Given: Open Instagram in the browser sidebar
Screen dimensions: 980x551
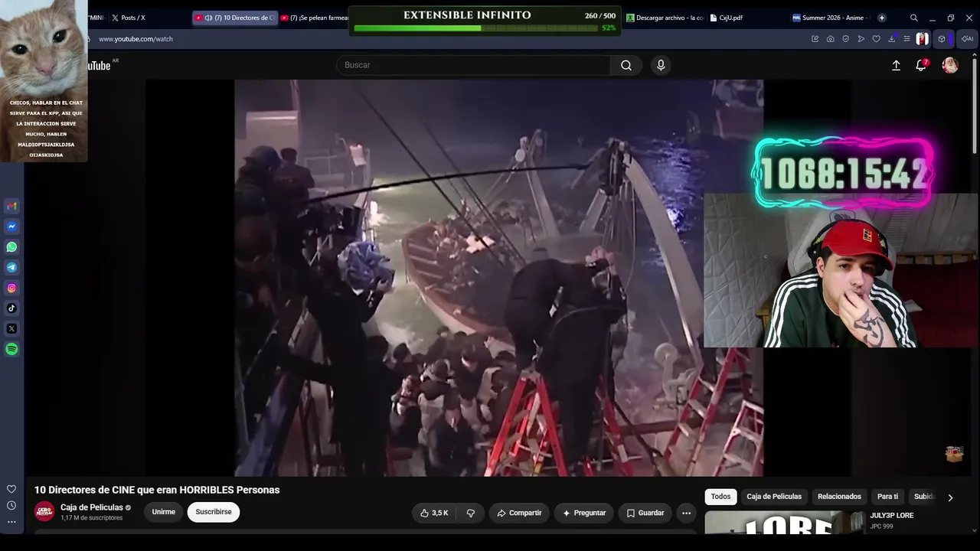Looking at the screenshot, I should click(x=11, y=288).
